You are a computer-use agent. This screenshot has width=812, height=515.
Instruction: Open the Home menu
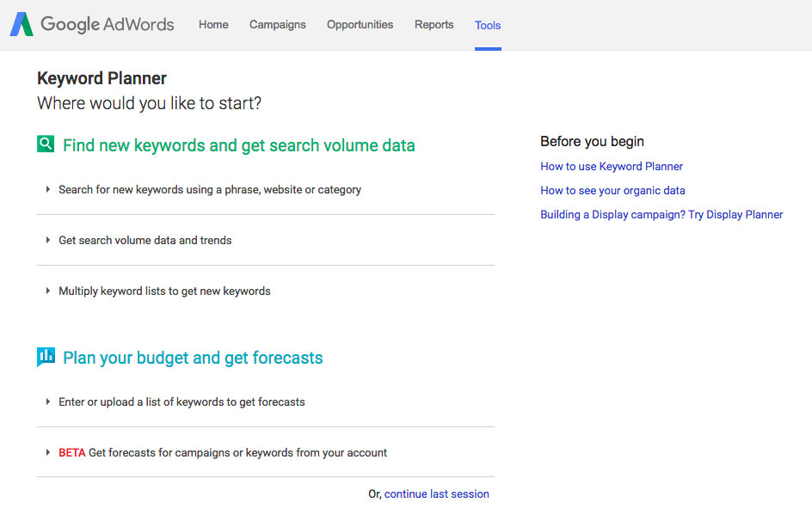point(213,25)
